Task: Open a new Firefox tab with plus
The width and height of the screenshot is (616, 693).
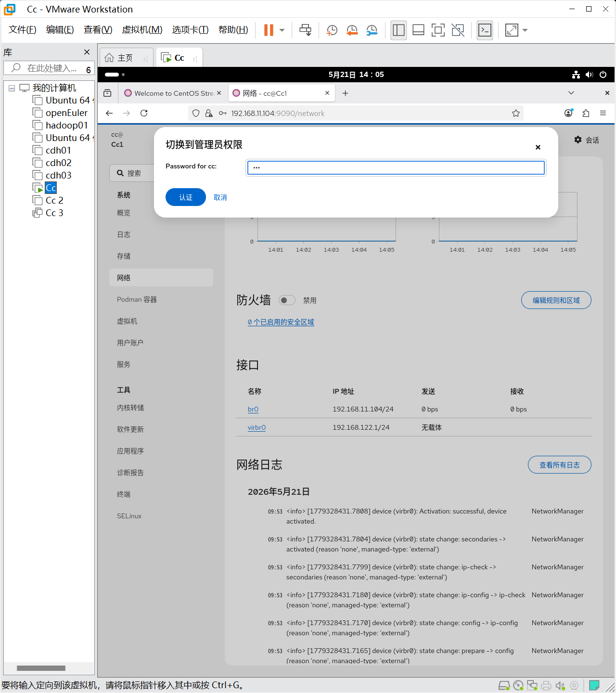Action: (x=345, y=93)
